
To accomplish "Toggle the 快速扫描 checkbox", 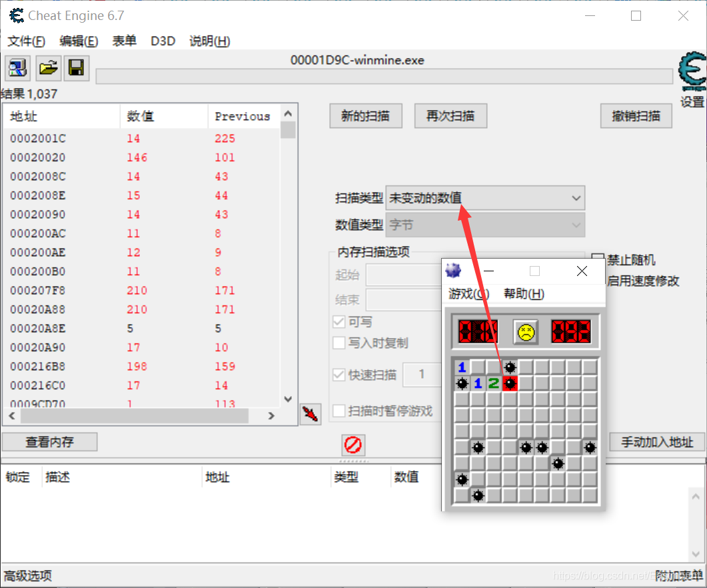I will tap(339, 375).
